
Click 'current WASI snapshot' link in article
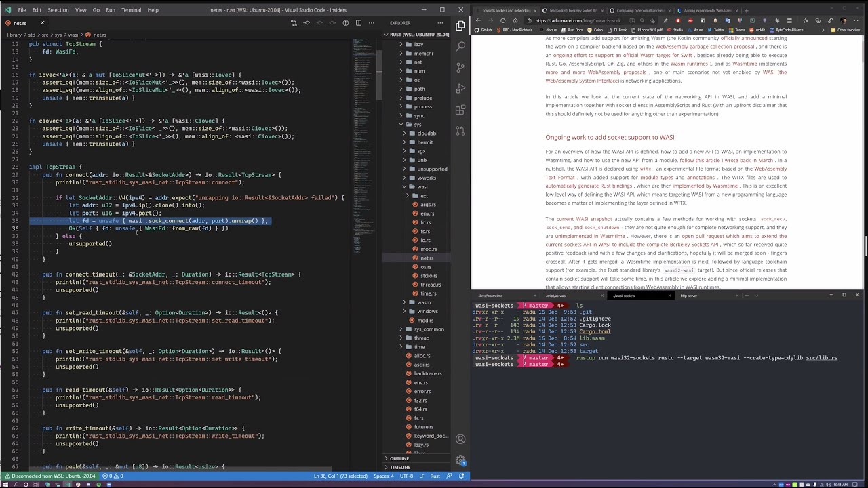point(584,219)
